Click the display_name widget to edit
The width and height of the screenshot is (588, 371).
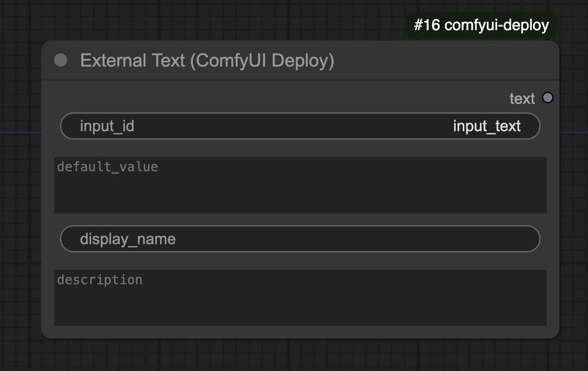[x=300, y=239]
